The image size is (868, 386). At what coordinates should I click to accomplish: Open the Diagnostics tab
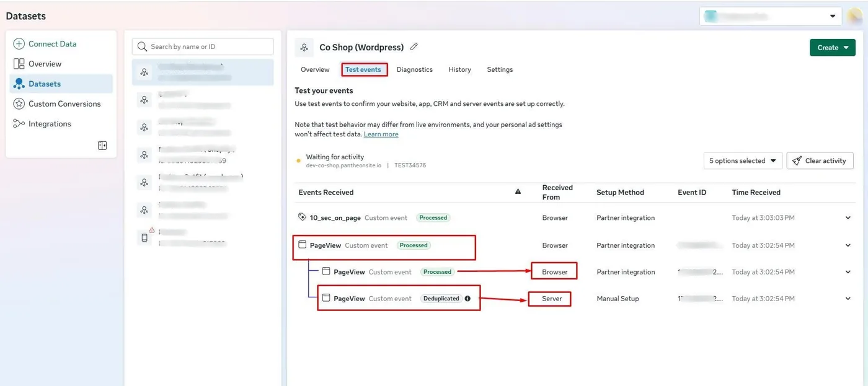click(x=415, y=69)
